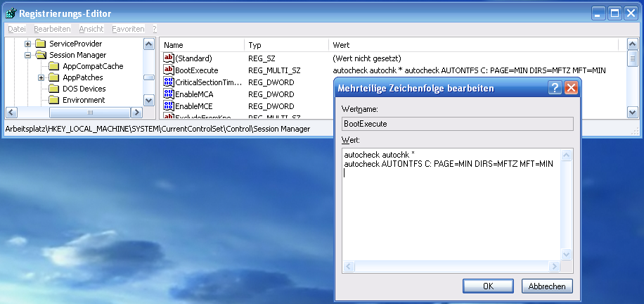Collapse the Session Manager tree node
This screenshot has height=304, width=644.
pos(27,55)
